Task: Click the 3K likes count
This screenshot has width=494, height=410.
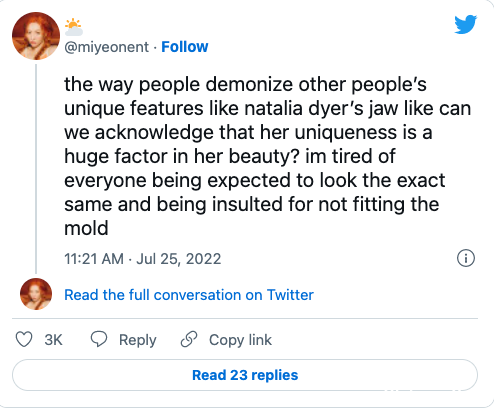Action: click(x=53, y=340)
